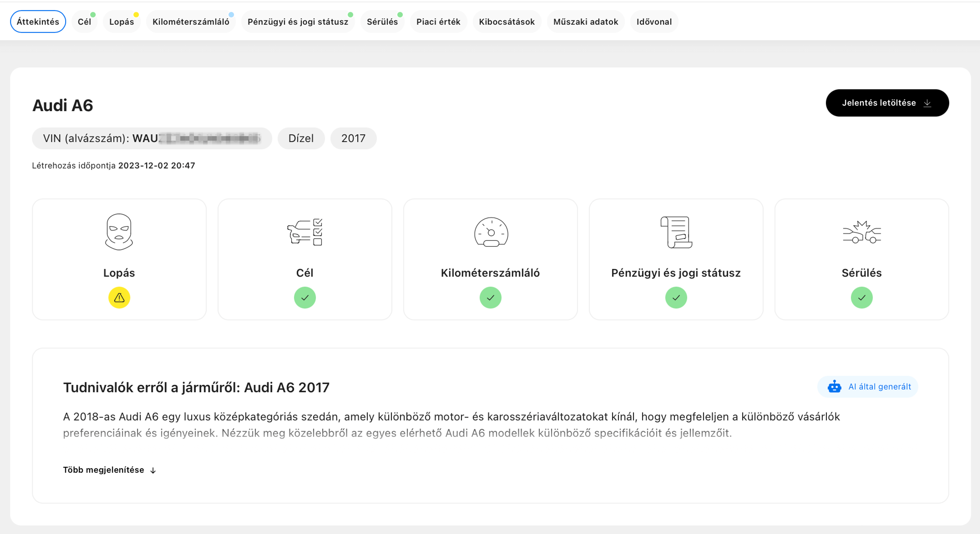Go to the Idővonal tab

tap(654, 22)
